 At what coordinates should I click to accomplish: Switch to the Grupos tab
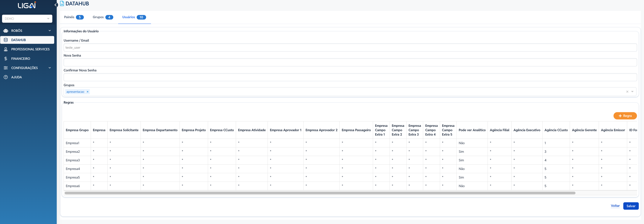point(103,17)
